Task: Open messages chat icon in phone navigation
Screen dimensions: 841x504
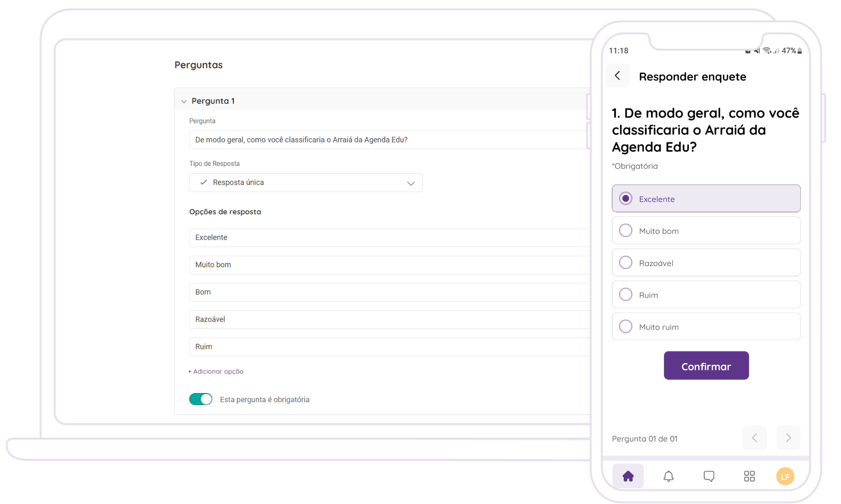Action: coord(709,476)
